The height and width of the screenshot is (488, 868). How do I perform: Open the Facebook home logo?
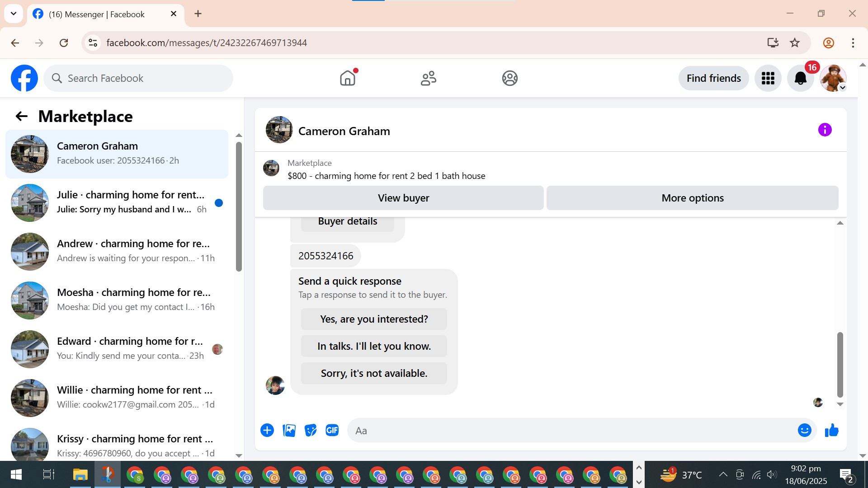point(24,78)
